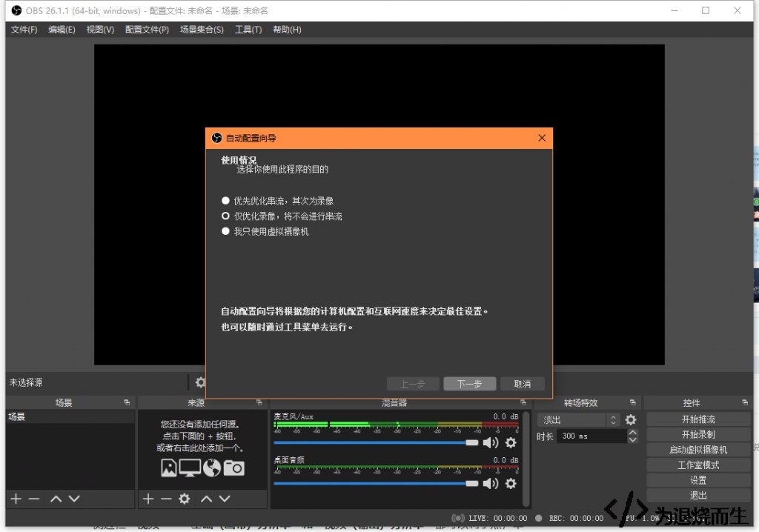Close the 自动配置向导 dialog
The image size is (759, 532).
pyautogui.click(x=542, y=138)
